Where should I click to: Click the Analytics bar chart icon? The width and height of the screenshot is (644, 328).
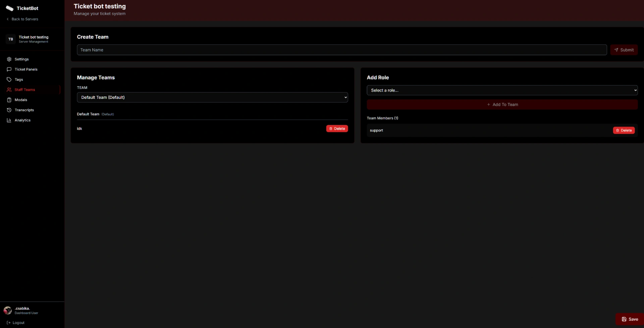pos(9,120)
